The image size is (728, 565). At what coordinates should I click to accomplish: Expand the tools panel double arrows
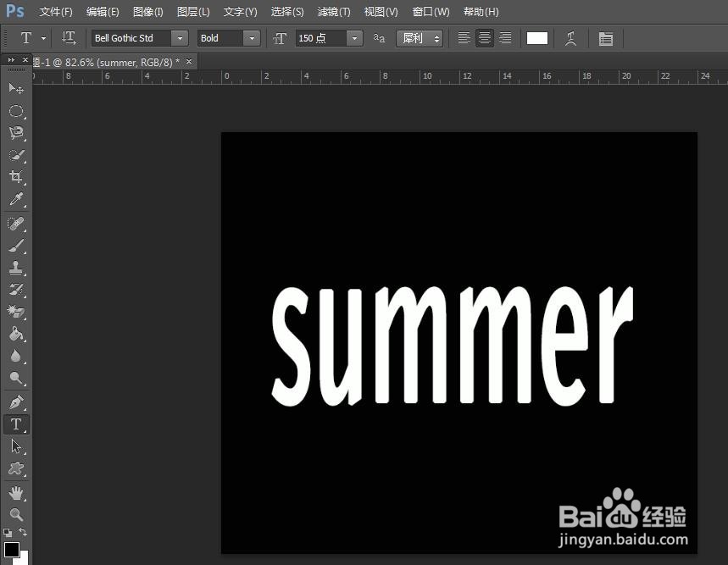click(x=11, y=60)
